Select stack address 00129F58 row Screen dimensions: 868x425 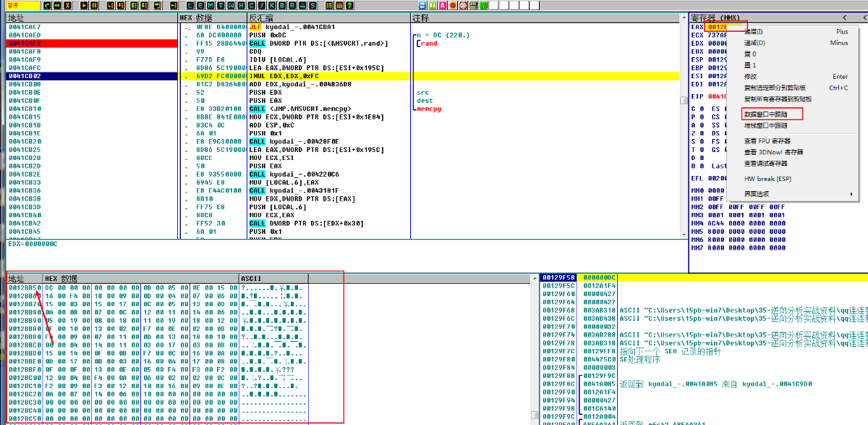[x=559, y=277]
